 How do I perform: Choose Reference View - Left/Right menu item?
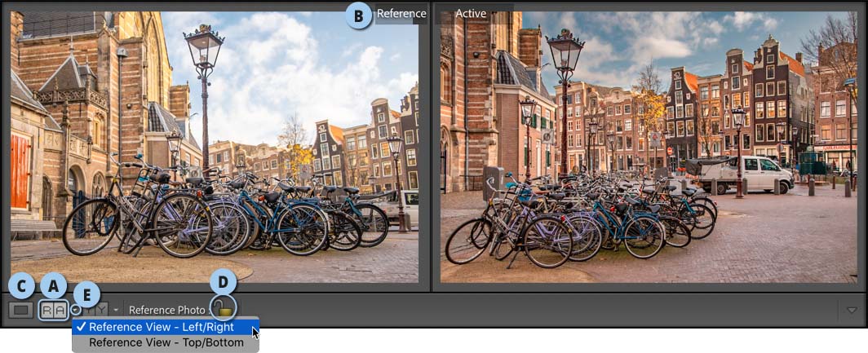point(166,327)
